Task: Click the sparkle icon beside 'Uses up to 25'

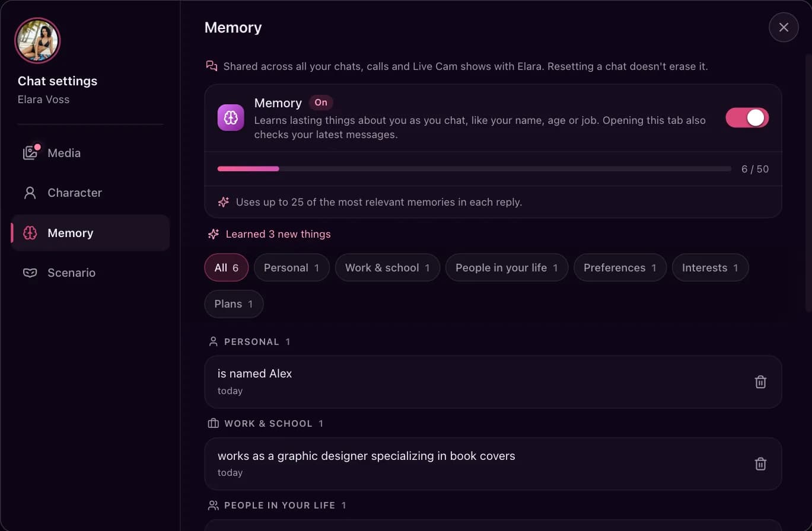Action: 224,202
